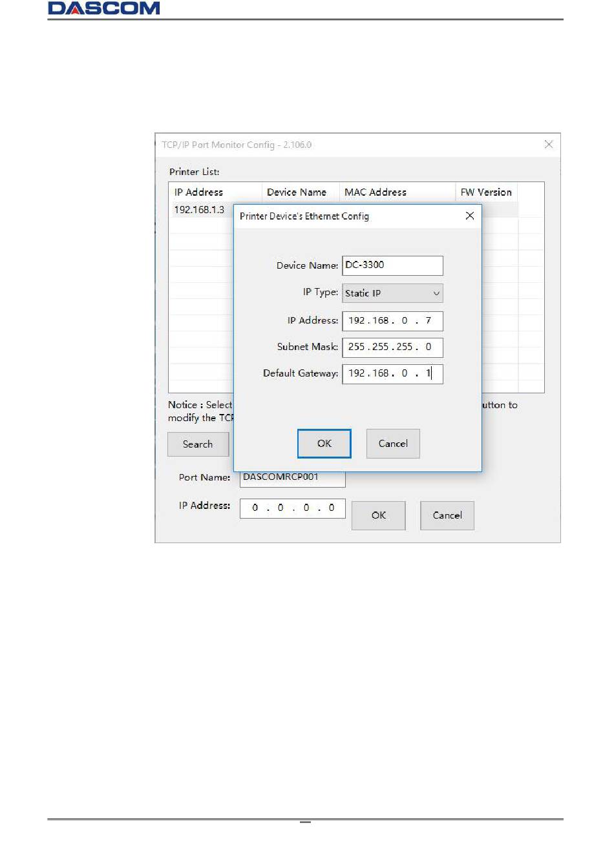
Task: Open the IP Type dropdown
Action: point(392,293)
